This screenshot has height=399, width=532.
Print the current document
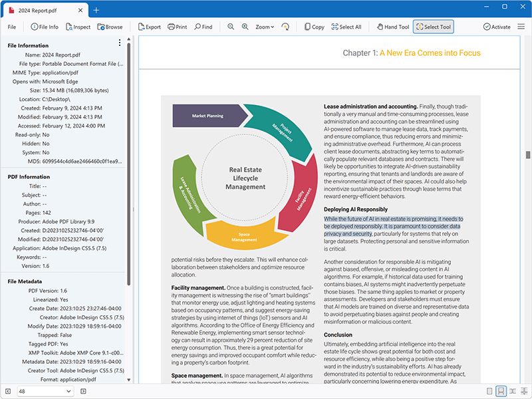click(178, 27)
